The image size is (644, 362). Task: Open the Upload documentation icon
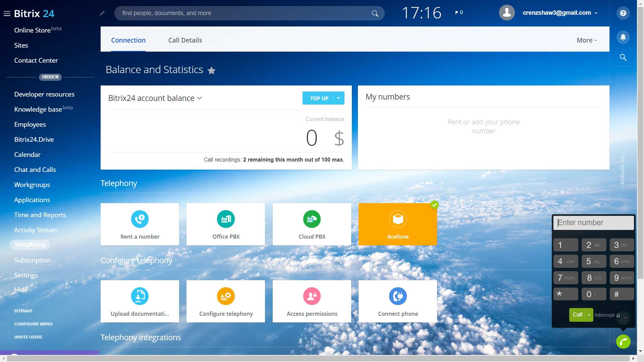(x=140, y=296)
